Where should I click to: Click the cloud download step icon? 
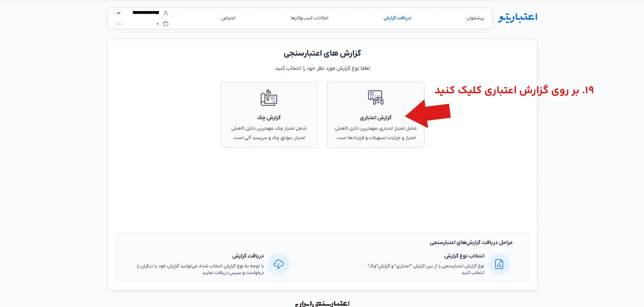(278, 264)
